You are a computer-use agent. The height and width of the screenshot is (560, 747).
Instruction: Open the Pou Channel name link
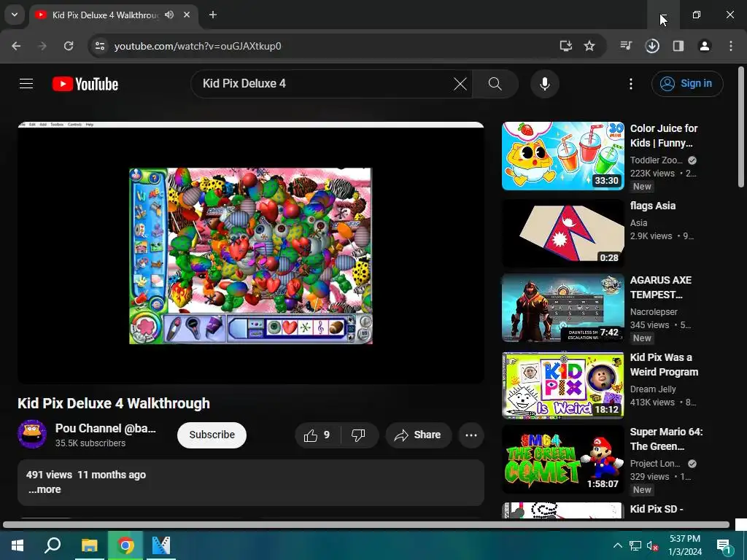coord(105,428)
